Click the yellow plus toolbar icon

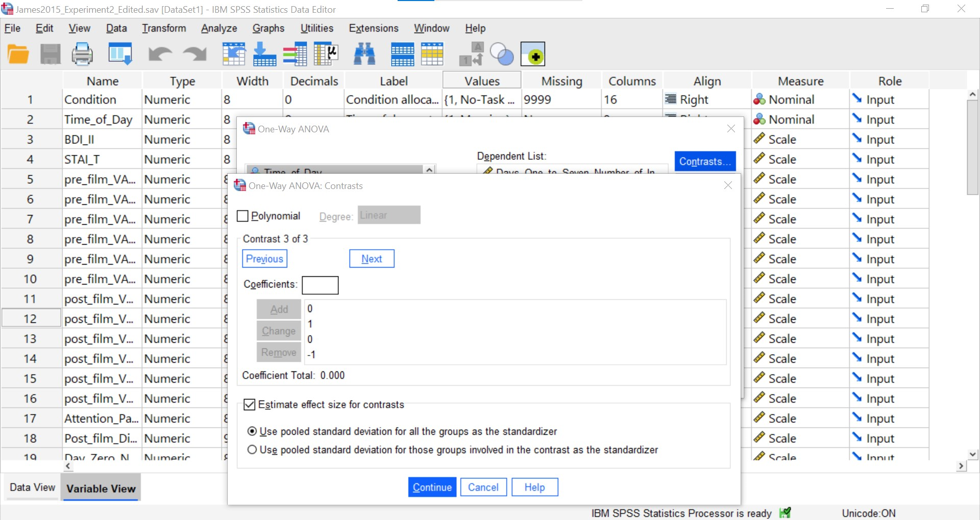pos(533,54)
